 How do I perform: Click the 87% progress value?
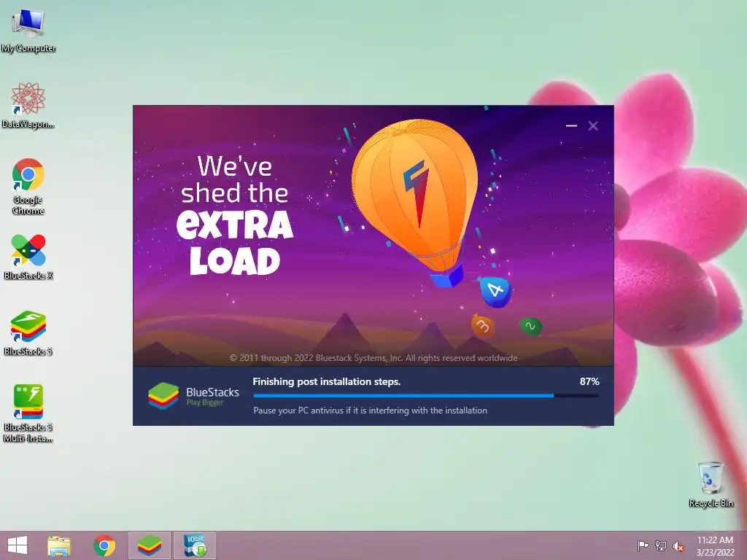(589, 381)
